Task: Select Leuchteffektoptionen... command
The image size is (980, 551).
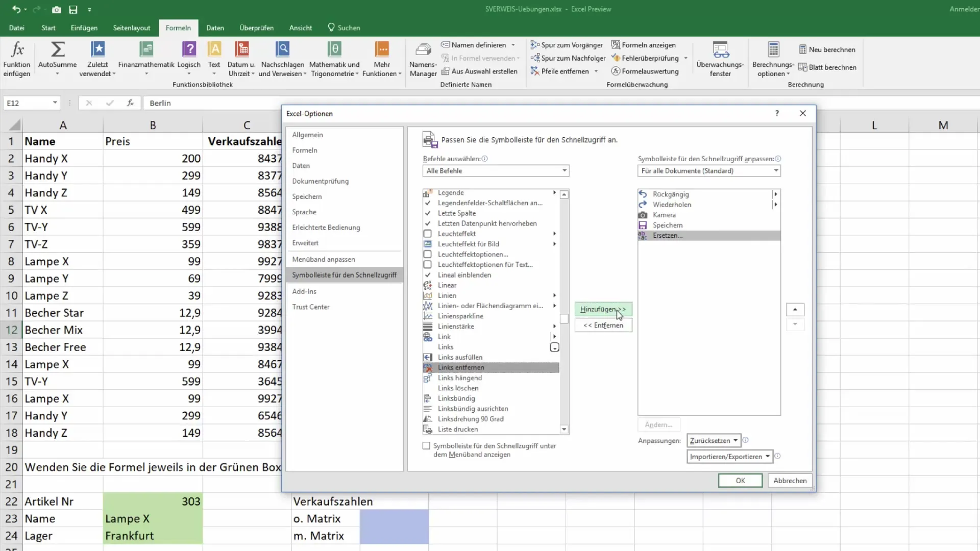Action: coord(490,254)
